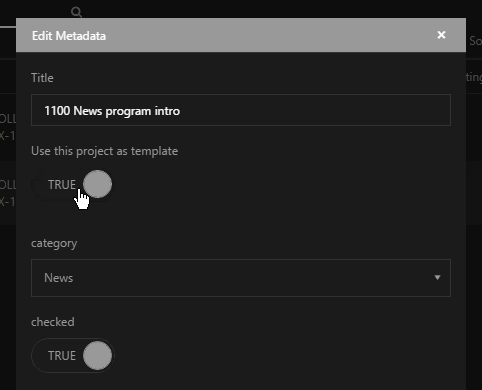The image size is (482, 390).
Task: Toggle the checked switch
Action: pos(73,355)
